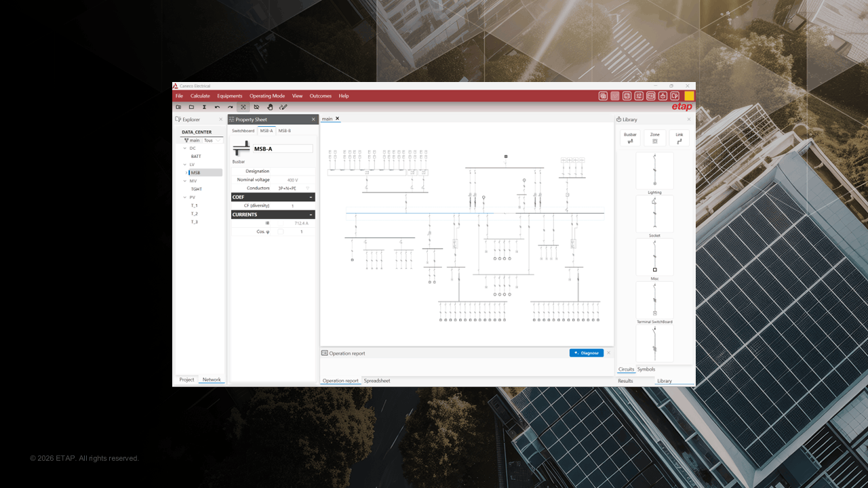Open the Outcomes menu
The image size is (868, 488).
point(321,96)
